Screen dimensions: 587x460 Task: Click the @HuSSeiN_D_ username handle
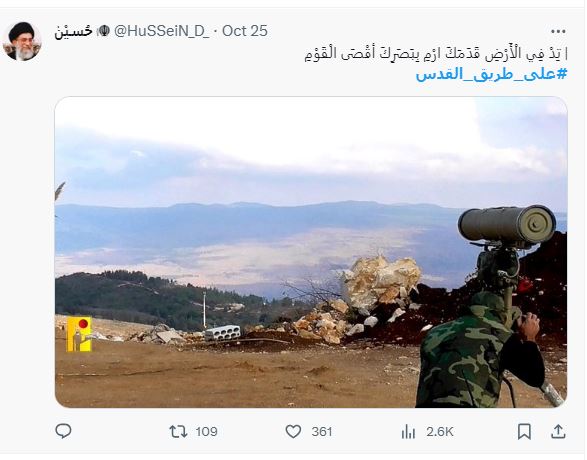tap(162, 31)
